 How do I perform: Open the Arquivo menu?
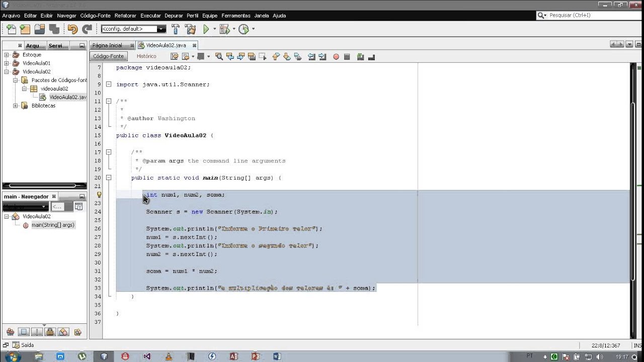tap(11, 16)
